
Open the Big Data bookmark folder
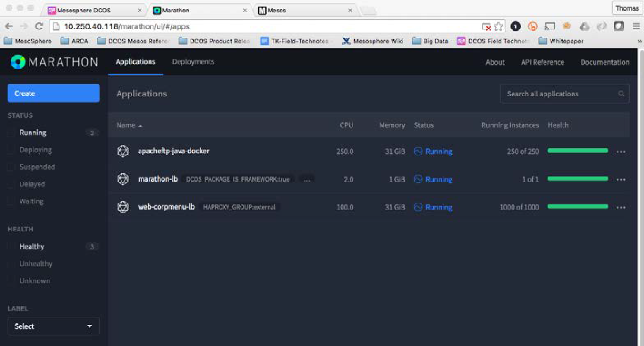pos(430,41)
